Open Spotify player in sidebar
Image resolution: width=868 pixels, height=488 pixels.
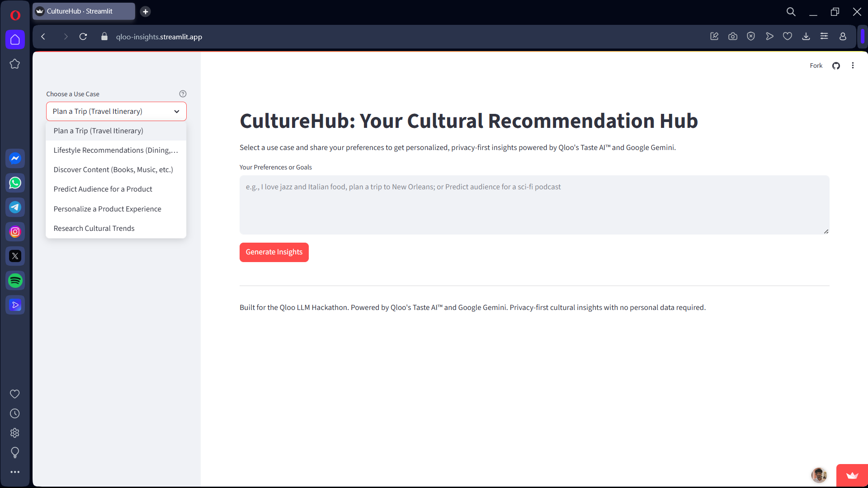coord(15,281)
